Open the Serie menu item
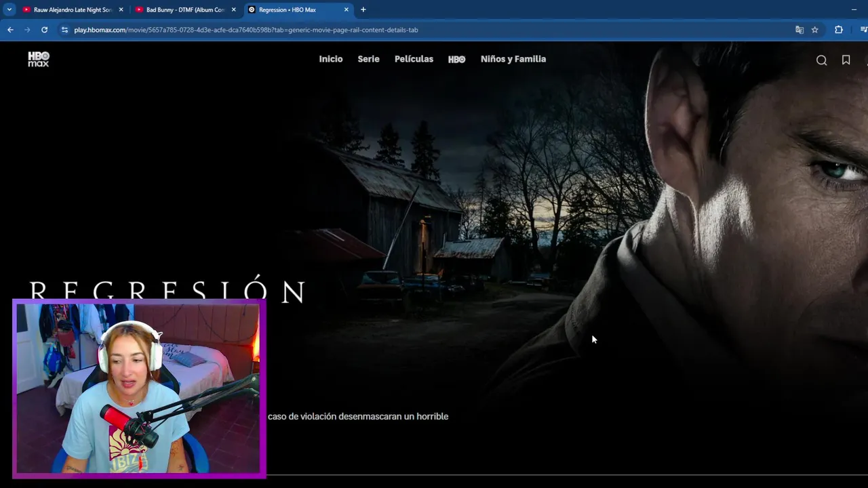The width and height of the screenshot is (868, 488). click(x=369, y=59)
